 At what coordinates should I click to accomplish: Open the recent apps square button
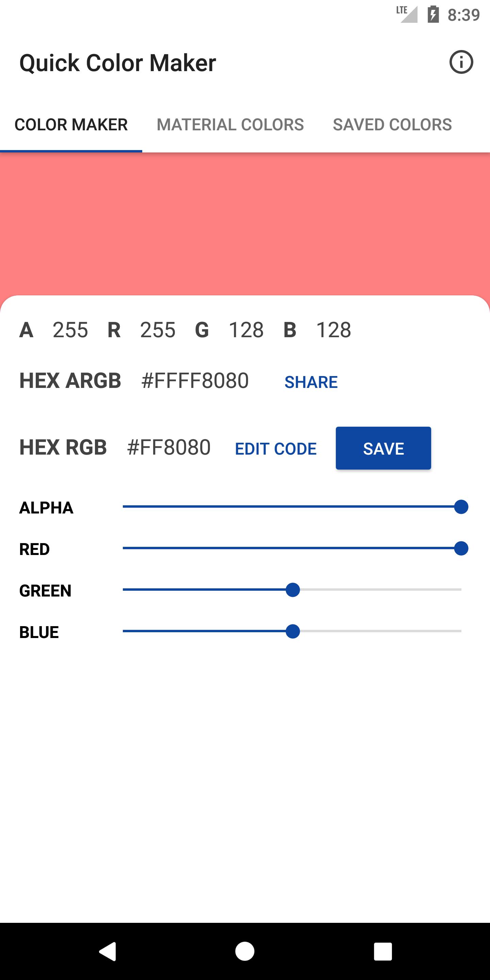pos(383,951)
